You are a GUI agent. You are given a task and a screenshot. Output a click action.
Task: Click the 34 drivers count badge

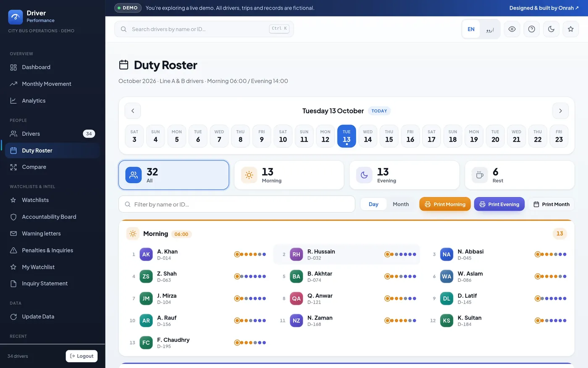pos(89,134)
